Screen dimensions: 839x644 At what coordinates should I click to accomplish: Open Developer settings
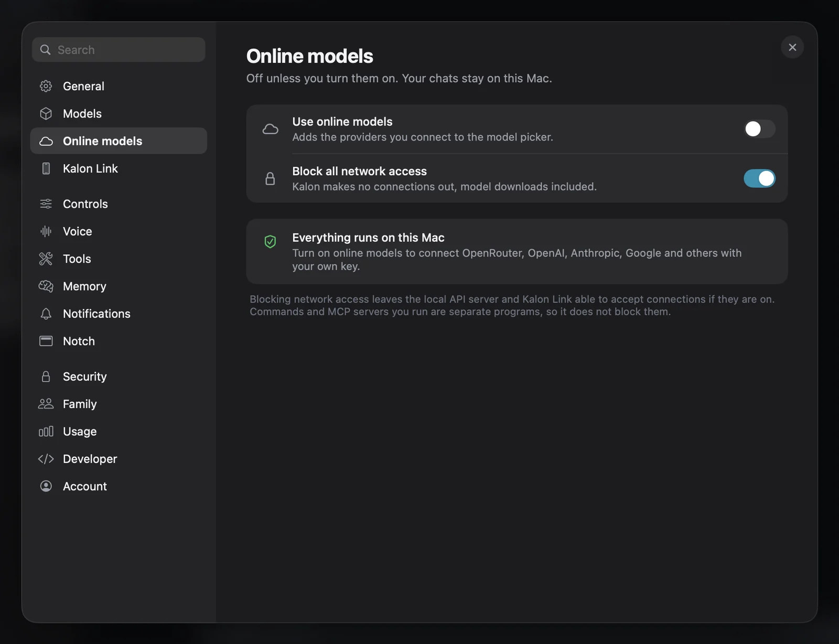coord(119,459)
